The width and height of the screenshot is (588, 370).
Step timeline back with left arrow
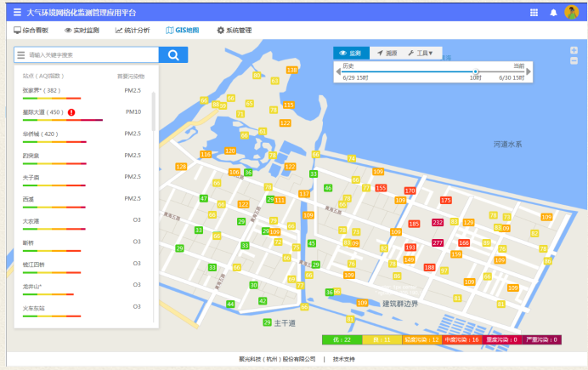338,71
